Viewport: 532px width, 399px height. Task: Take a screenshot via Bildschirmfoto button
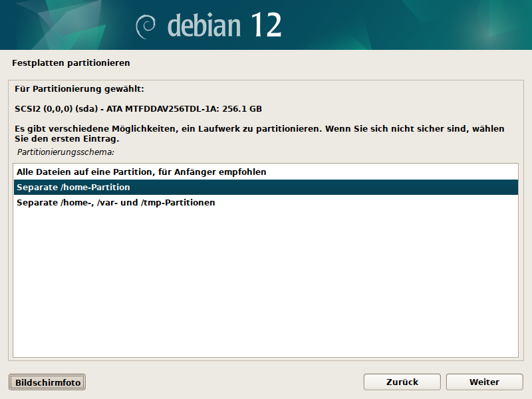point(47,382)
